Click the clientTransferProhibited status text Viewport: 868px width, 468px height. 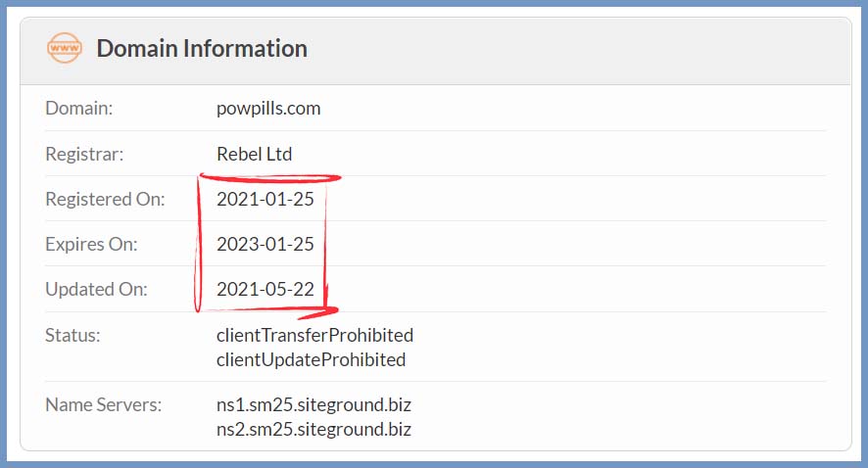coord(315,335)
